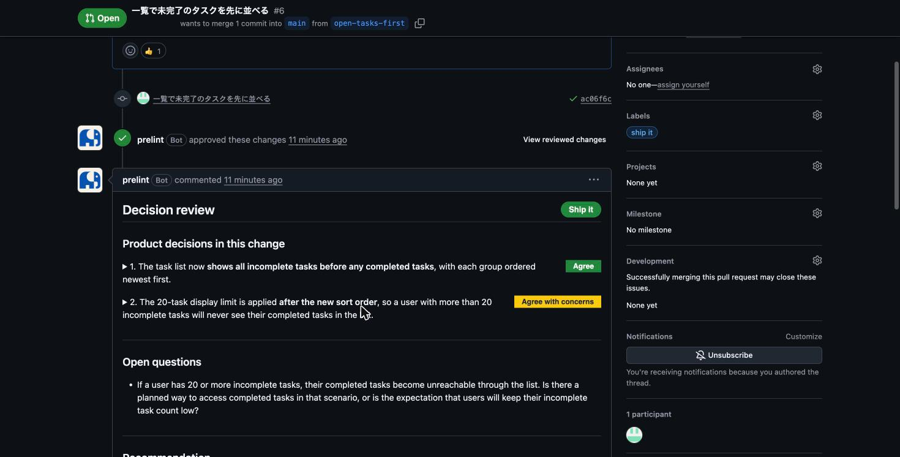Expand product decision 2 details
This screenshot has height=457, width=900.
pos(125,302)
